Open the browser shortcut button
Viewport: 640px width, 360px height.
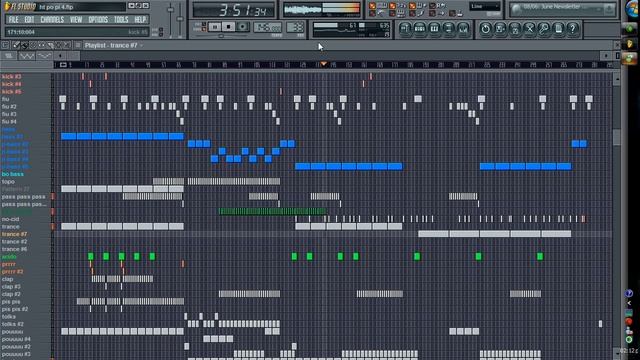(449, 29)
